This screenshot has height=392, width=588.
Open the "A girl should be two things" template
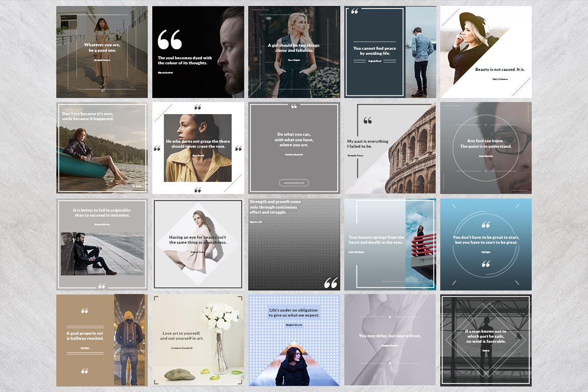coord(294,52)
